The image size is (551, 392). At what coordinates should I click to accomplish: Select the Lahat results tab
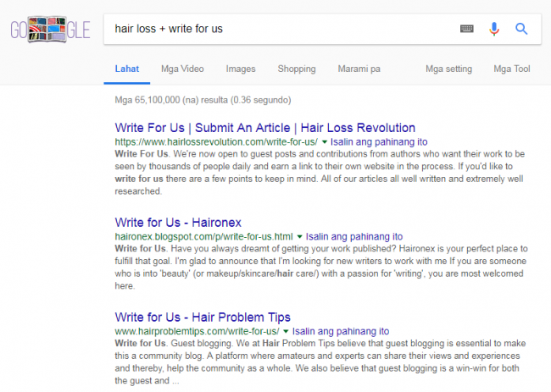127,69
